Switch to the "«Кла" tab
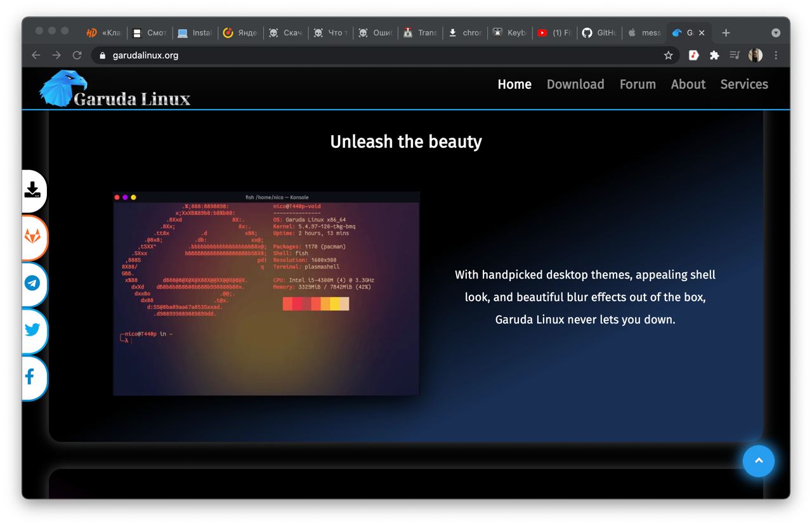This screenshot has height=526, width=812. click(x=105, y=33)
